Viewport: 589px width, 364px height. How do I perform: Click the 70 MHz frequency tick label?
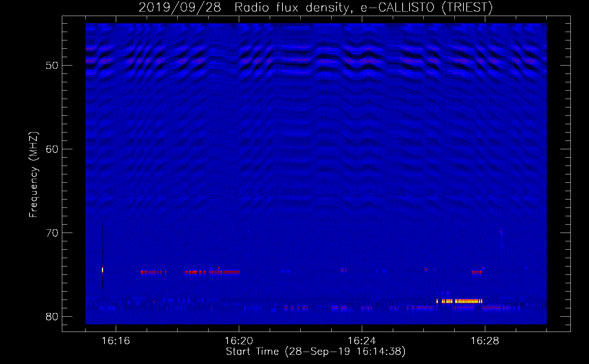(52, 233)
